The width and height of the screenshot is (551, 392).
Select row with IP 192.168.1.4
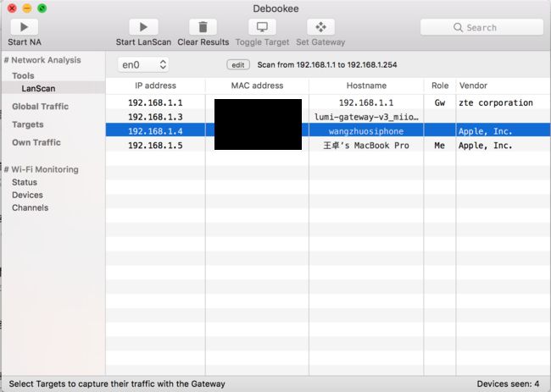(328, 131)
